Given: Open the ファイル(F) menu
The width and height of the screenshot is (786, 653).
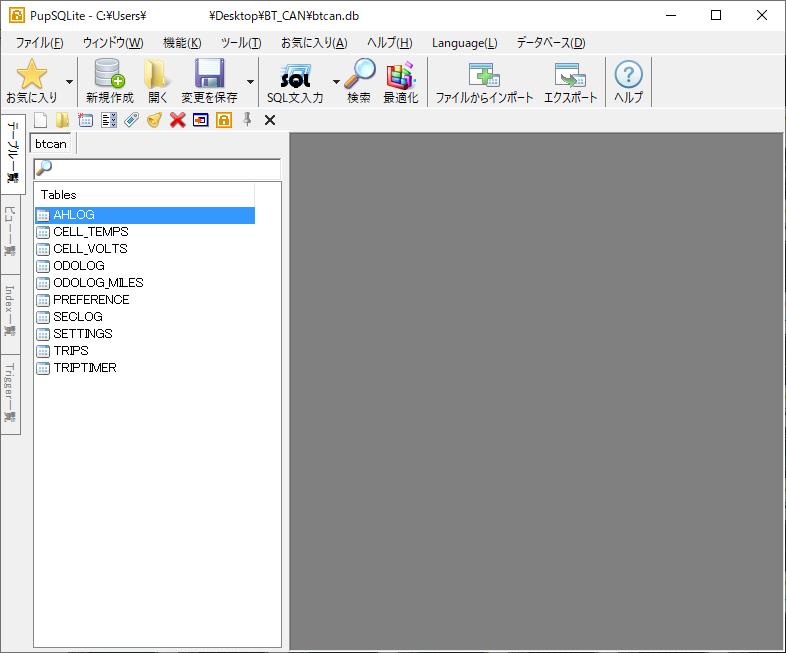Looking at the screenshot, I should click(x=39, y=43).
